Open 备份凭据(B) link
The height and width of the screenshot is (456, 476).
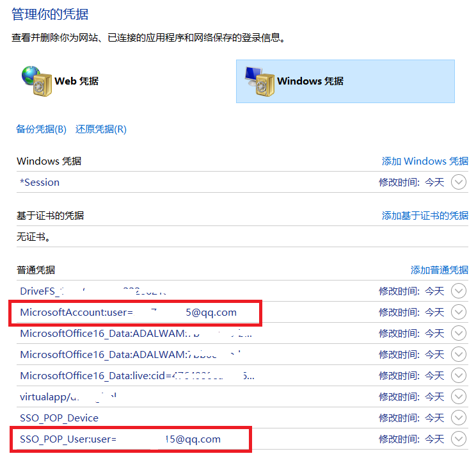point(41,129)
